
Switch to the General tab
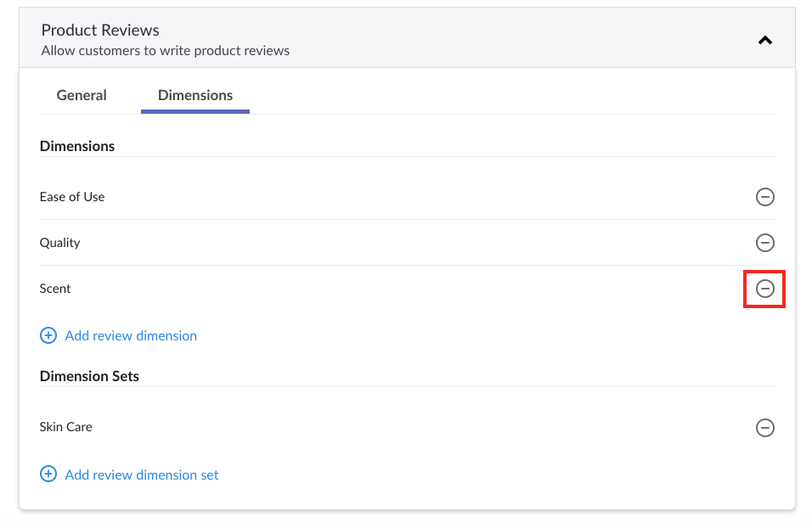pos(82,95)
